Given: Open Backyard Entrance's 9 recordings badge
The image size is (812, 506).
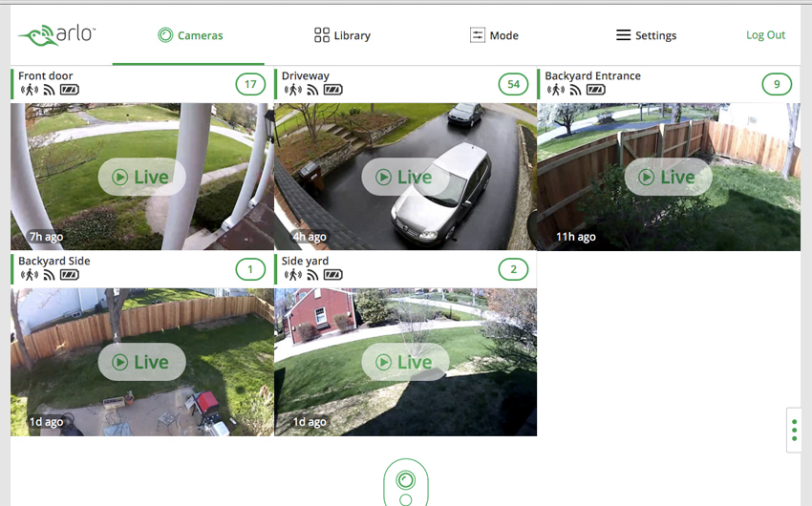Looking at the screenshot, I should (x=777, y=84).
